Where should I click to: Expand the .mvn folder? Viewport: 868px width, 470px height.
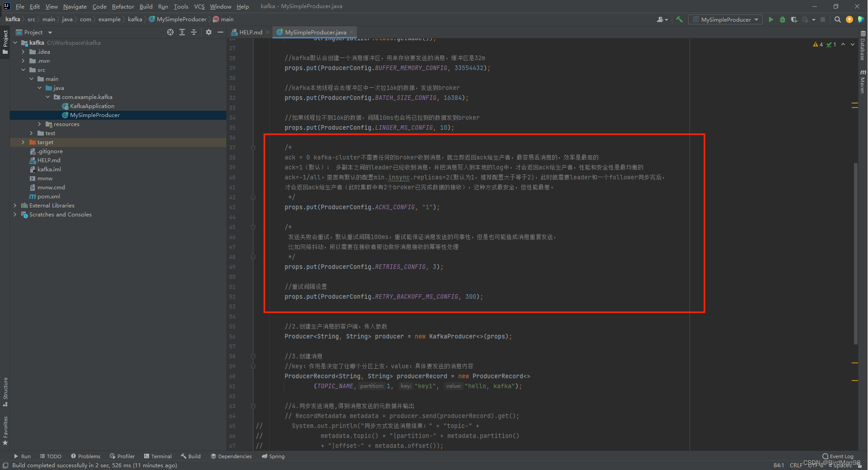[23, 61]
